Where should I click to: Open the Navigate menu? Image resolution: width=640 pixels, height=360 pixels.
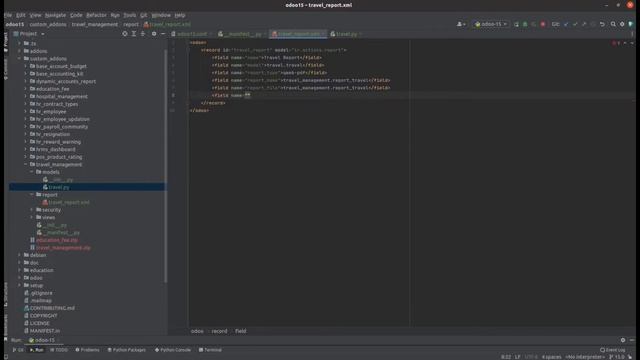[x=55, y=15]
